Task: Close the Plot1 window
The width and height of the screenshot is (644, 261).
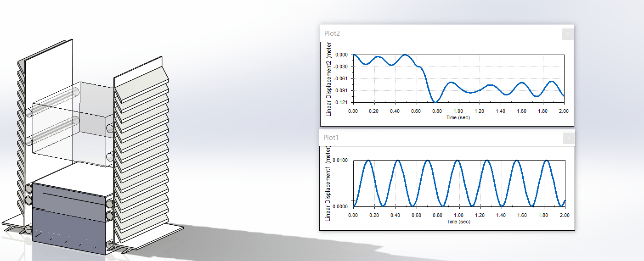Action: click(x=568, y=138)
